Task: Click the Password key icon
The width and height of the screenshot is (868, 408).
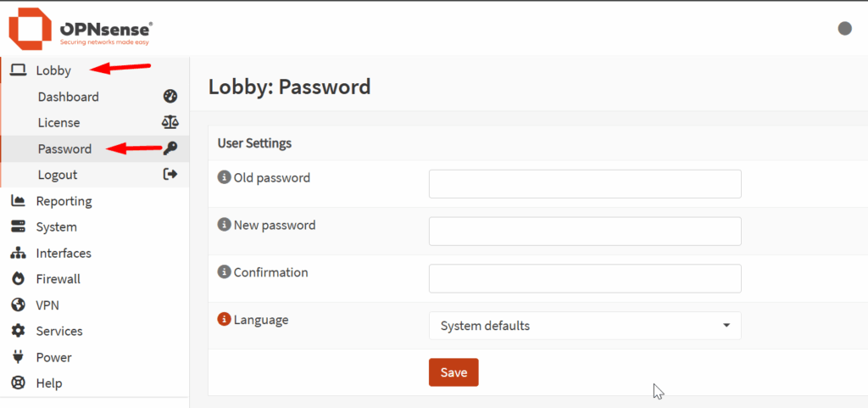Action: (x=170, y=148)
